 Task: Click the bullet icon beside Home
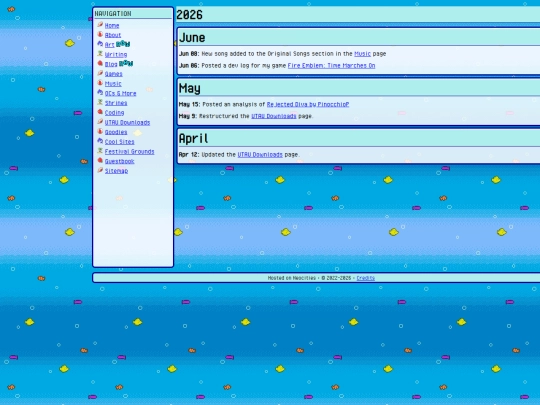tap(100, 24)
